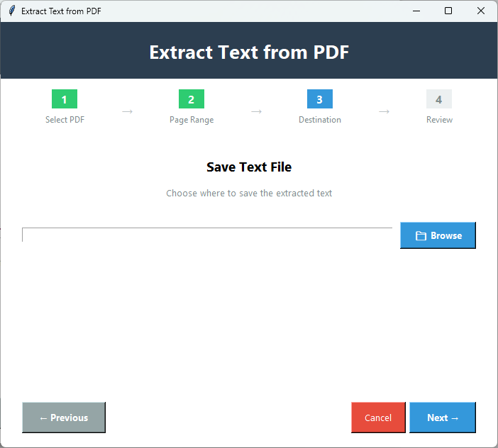
Task: Go back with the Previous button
Action: coord(64,418)
